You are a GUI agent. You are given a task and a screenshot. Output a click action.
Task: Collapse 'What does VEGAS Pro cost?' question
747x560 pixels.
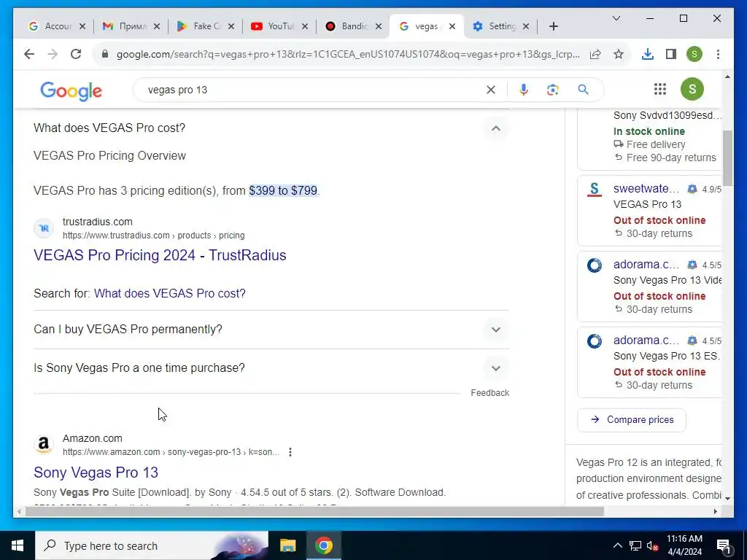496,128
